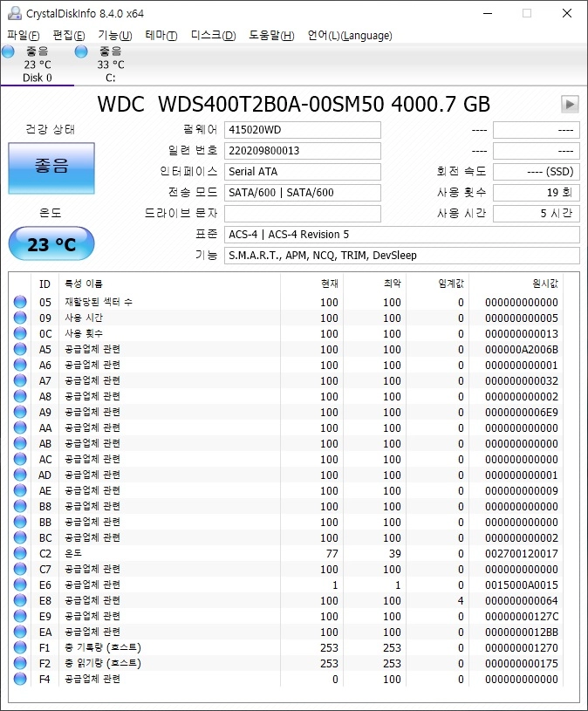Click the 현재 column header
588x711 pixels.
(312, 284)
